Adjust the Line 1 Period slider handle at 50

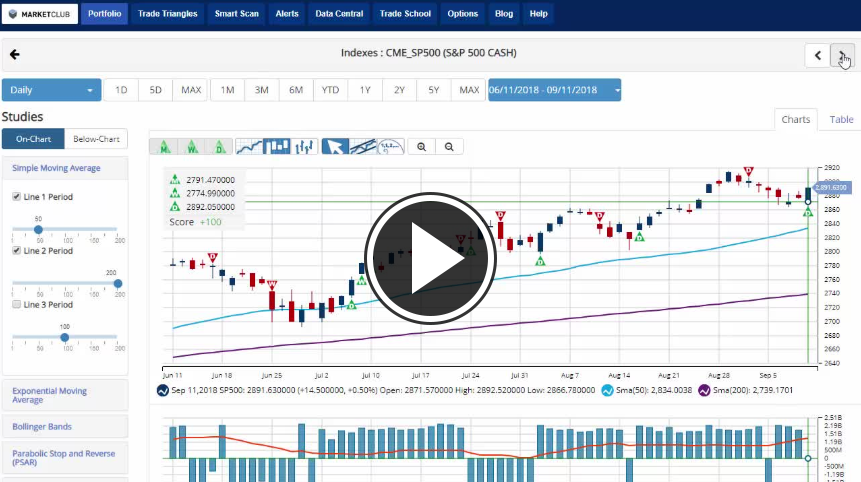click(x=38, y=229)
